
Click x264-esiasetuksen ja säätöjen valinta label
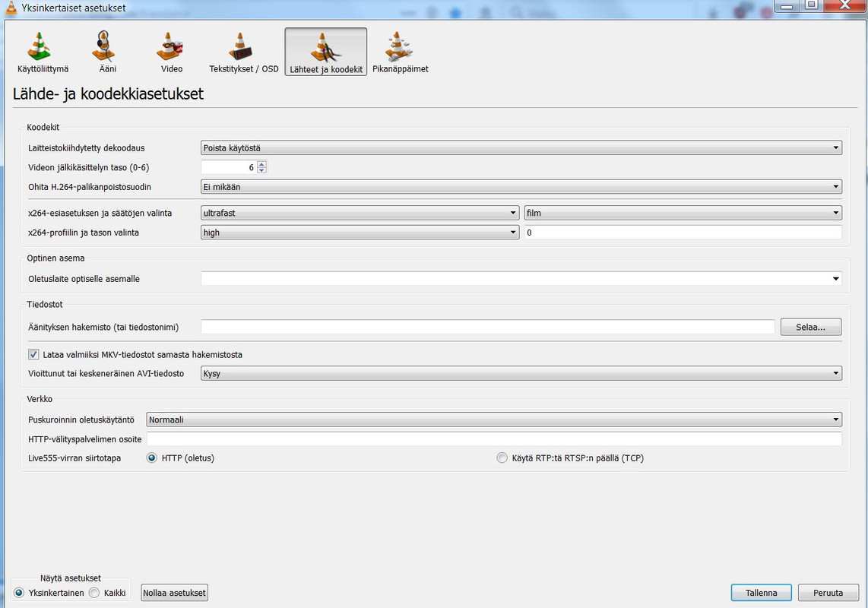tap(100, 213)
